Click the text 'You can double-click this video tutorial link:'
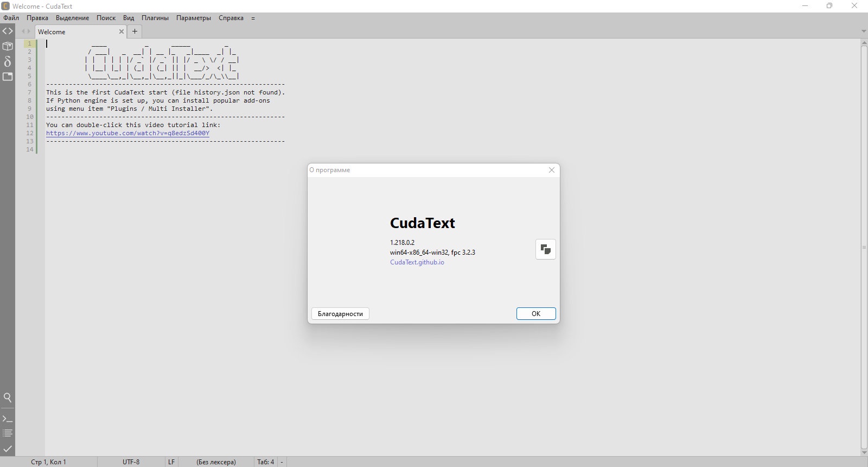 pyautogui.click(x=133, y=125)
